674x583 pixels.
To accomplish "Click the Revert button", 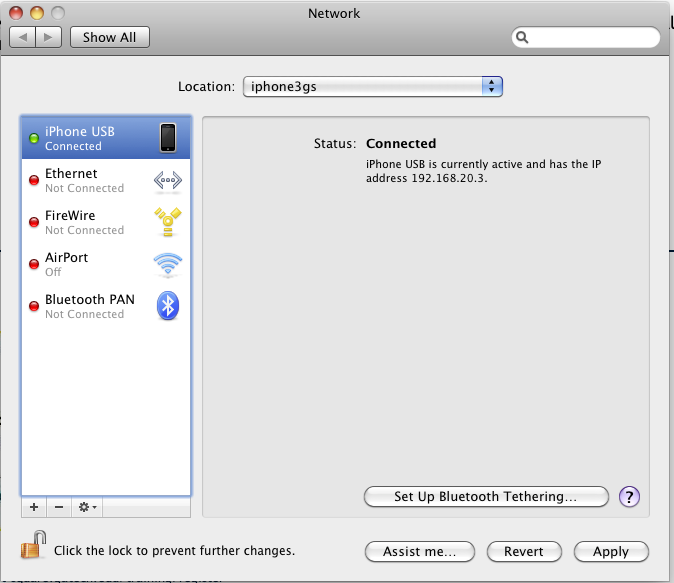I will coord(524,552).
